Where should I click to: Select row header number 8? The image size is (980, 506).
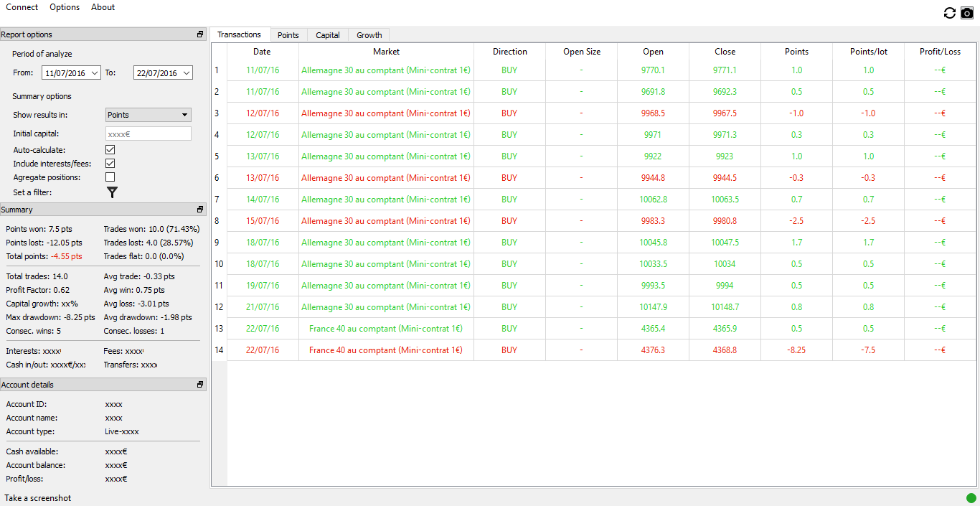coord(219,221)
